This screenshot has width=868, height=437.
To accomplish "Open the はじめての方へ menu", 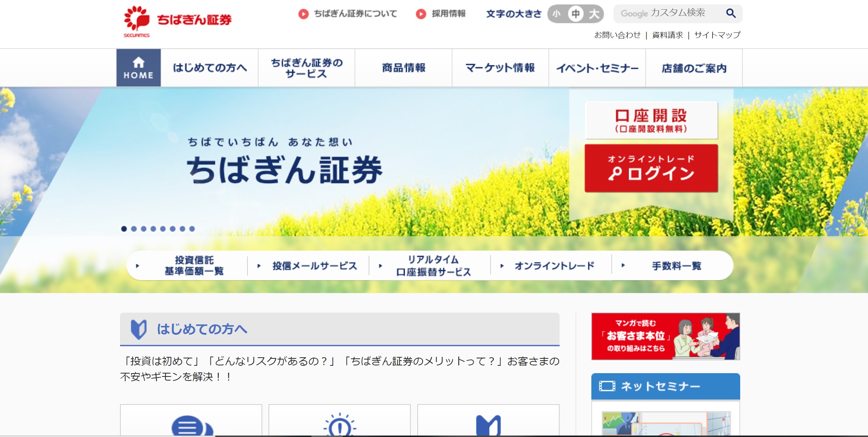I will 209,68.
